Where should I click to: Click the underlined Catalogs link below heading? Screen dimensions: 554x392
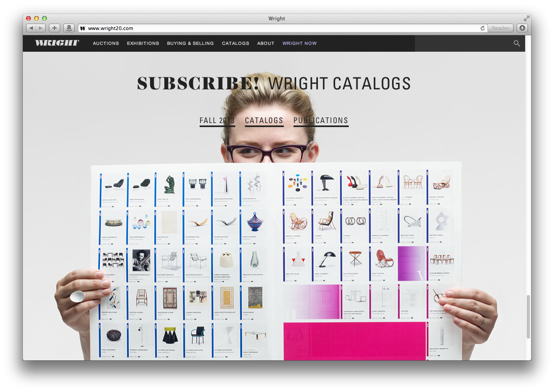pyautogui.click(x=264, y=121)
